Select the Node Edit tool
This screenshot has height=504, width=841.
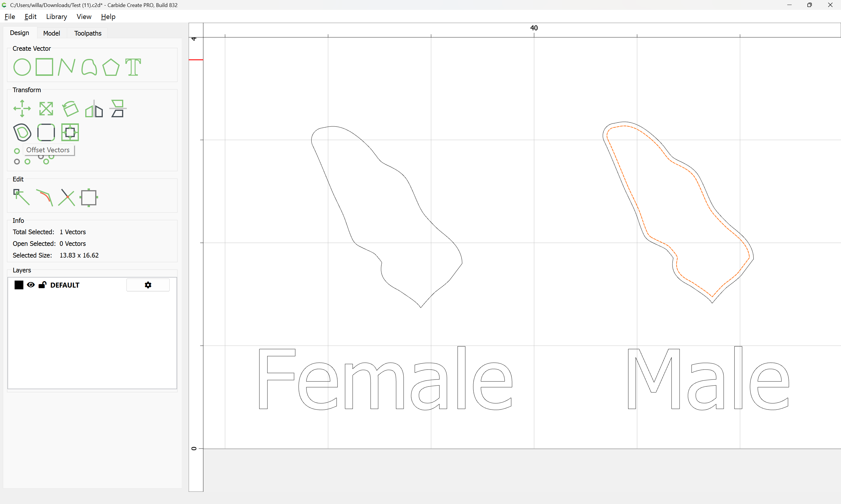coord(21,197)
